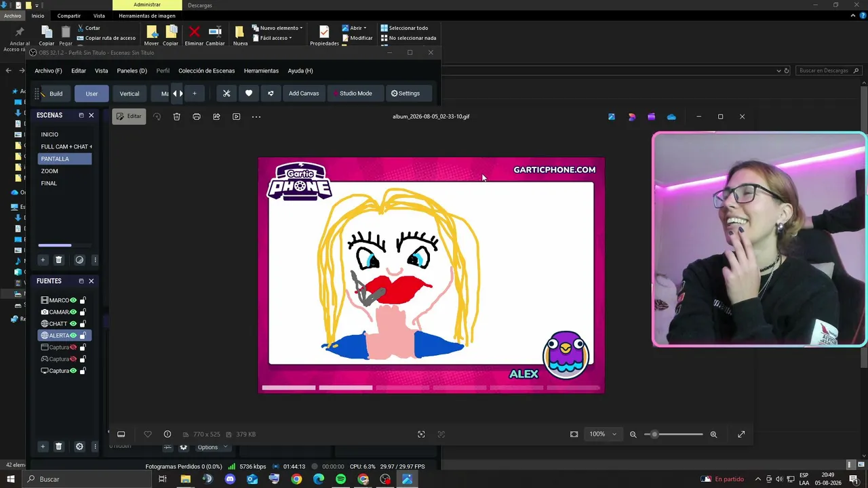The height and width of the screenshot is (488, 868).
Task: Add a new source with the plus button
Action: click(x=43, y=447)
